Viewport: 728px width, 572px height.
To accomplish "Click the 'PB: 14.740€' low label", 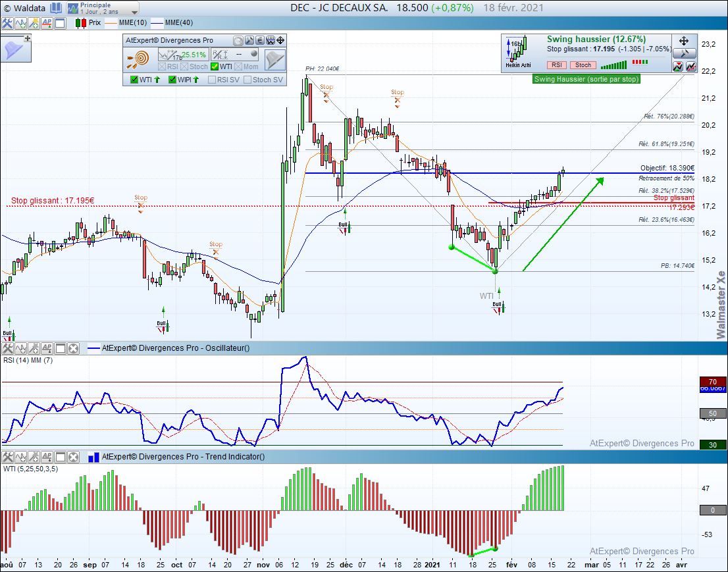I will point(677,265).
